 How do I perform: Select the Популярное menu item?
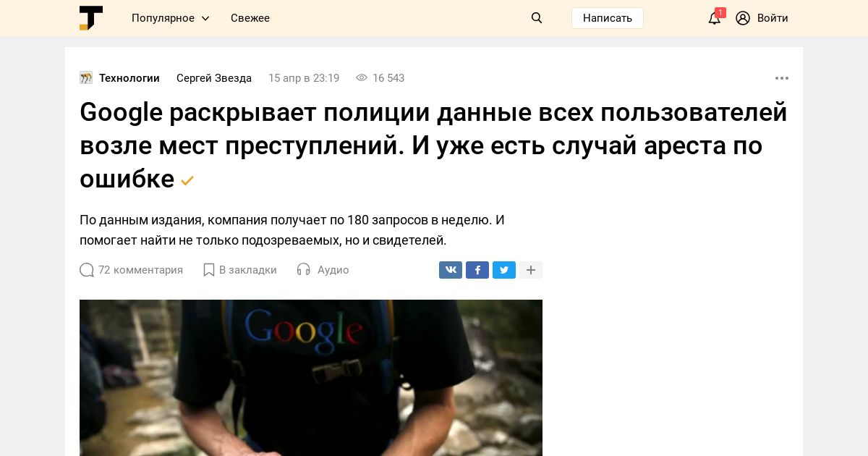click(x=163, y=18)
